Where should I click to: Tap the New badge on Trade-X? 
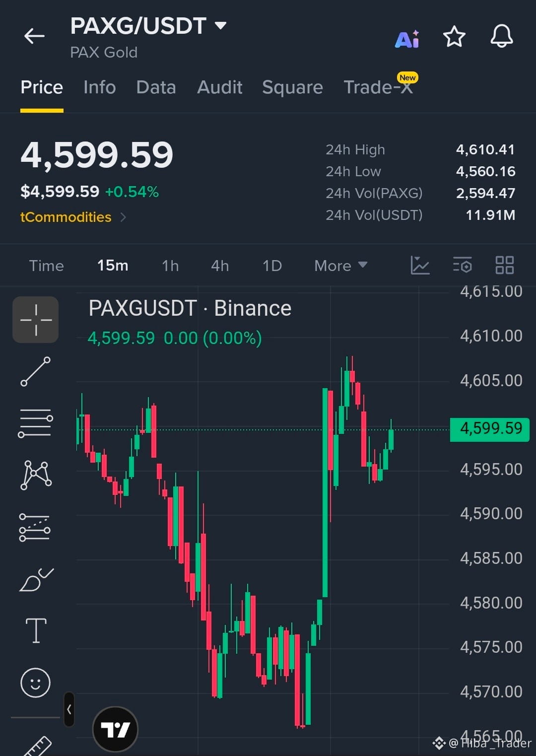click(x=407, y=77)
